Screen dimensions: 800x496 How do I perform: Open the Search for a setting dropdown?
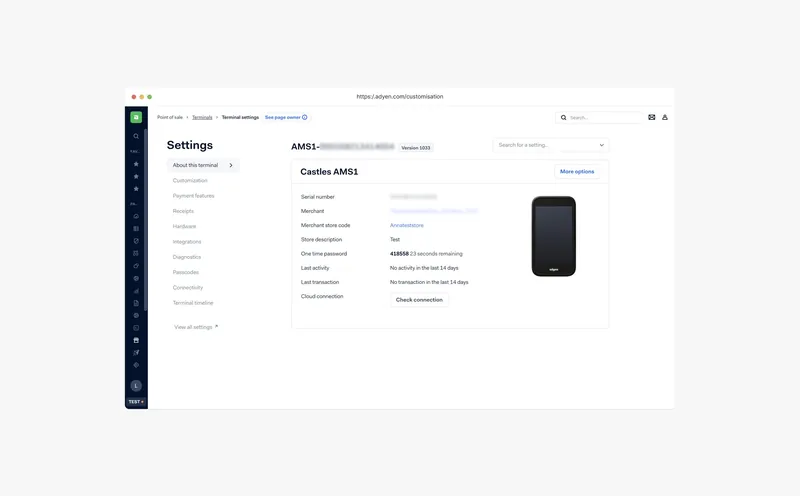pos(551,145)
